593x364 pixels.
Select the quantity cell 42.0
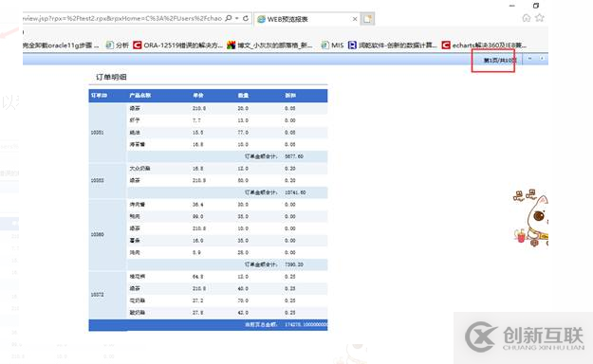pyautogui.click(x=243, y=312)
